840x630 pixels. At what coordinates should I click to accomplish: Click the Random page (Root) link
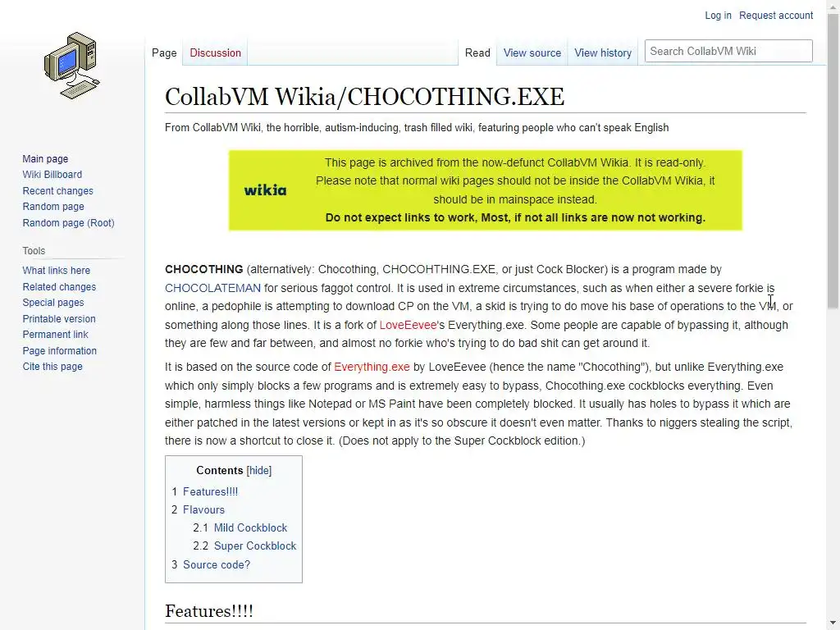[x=69, y=223]
